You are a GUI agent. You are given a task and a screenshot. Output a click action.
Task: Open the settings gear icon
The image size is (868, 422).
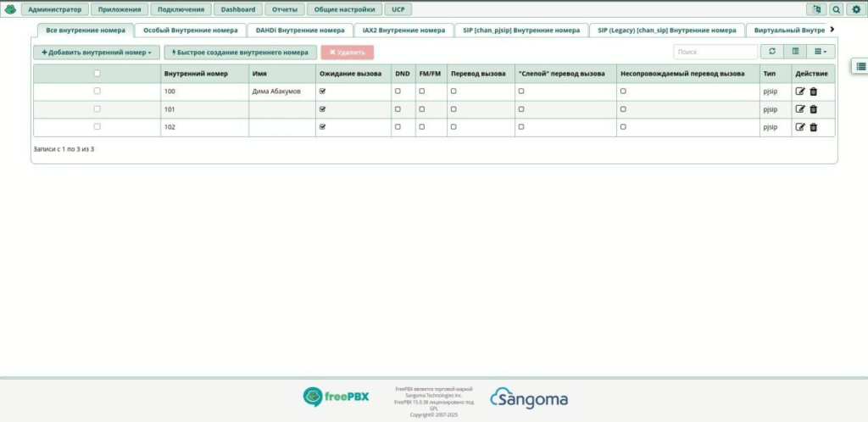pos(856,9)
